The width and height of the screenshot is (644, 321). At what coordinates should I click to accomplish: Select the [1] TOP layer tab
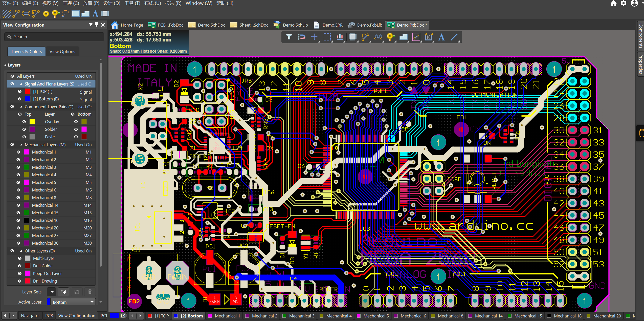tap(159, 316)
